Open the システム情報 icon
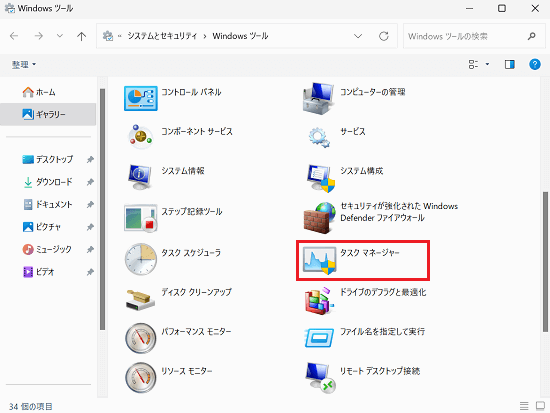This screenshot has height=413, width=550. pos(140,177)
